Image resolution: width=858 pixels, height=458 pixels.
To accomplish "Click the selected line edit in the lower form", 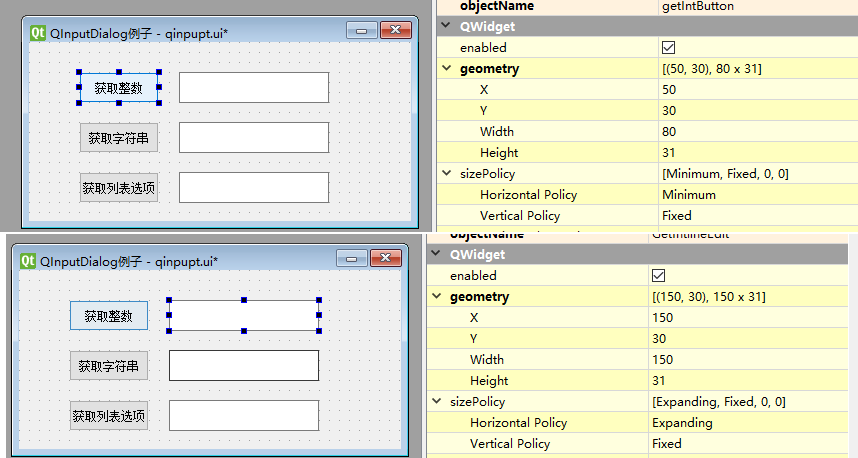I will click(x=243, y=315).
